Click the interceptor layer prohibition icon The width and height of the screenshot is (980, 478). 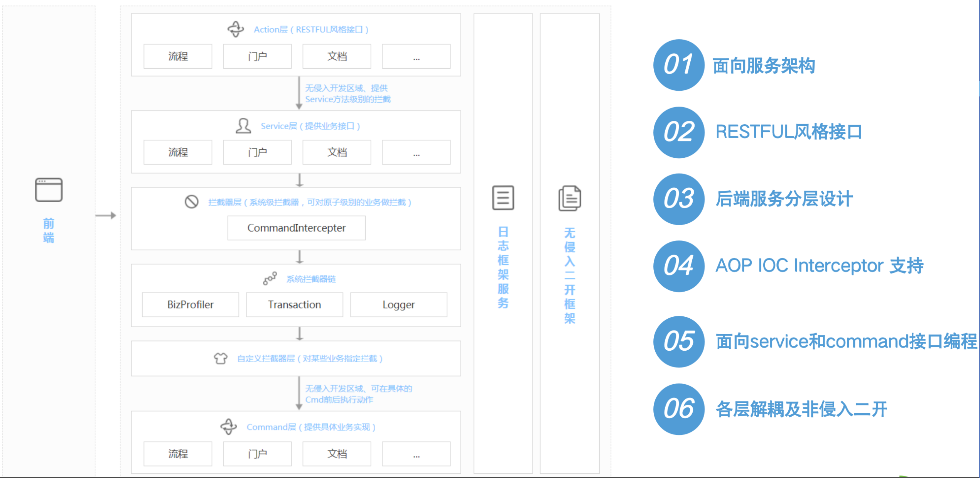(x=191, y=202)
